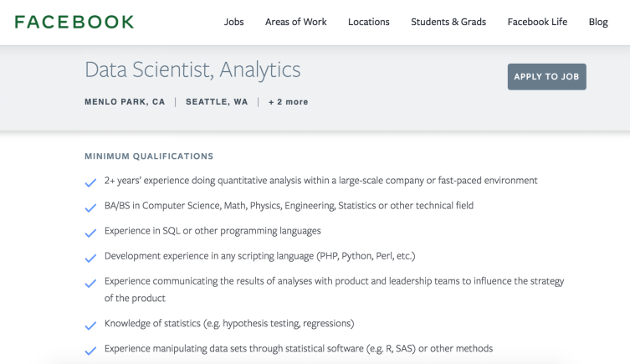Open Students & Grads section

448,22
